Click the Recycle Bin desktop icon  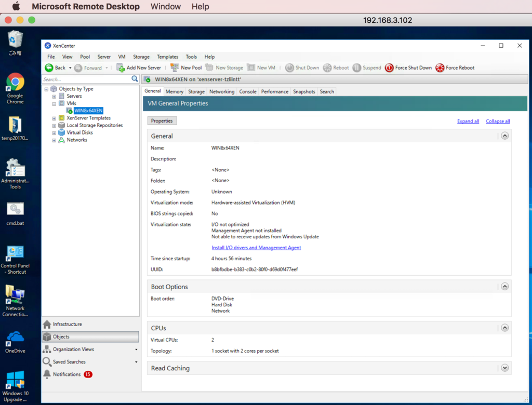coord(15,43)
